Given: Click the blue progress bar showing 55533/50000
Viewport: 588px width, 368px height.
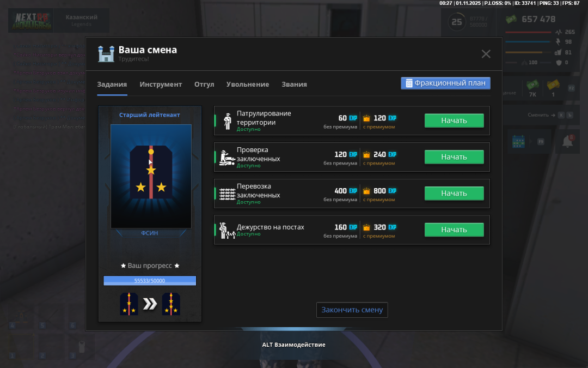Looking at the screenshot, I should (x=150, y=281).
